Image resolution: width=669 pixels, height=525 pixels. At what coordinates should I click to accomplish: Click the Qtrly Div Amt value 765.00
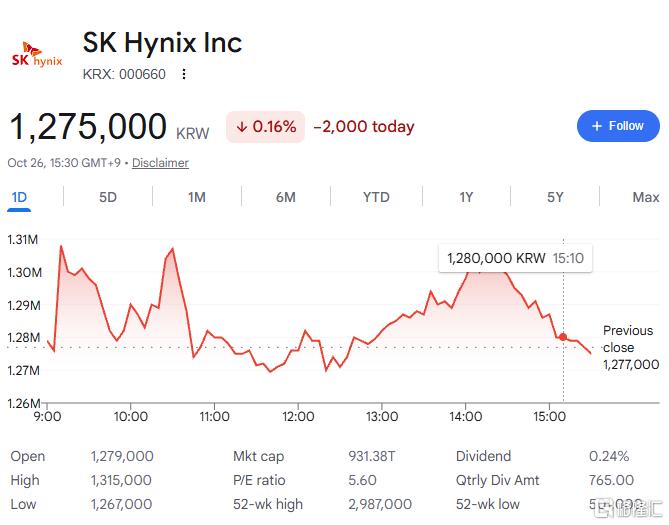(x=611, y=480)
